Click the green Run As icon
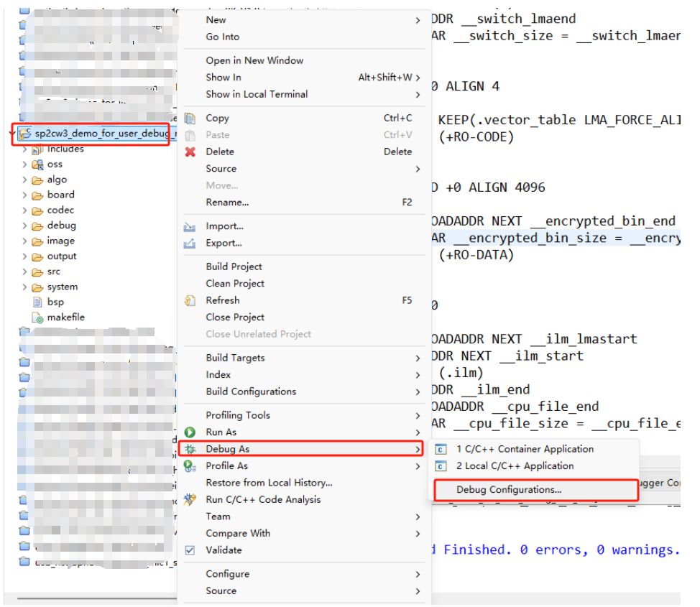 tap(190, 432)
